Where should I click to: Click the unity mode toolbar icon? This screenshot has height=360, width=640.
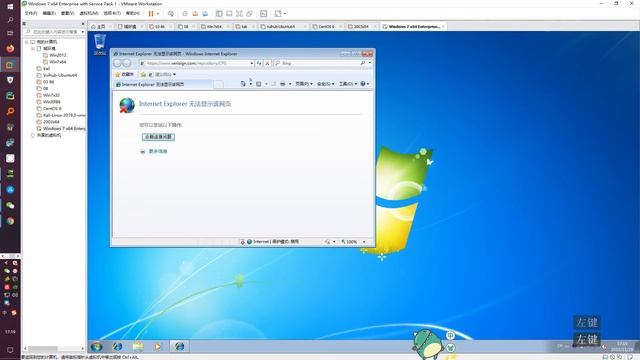(x=249, y=13)
